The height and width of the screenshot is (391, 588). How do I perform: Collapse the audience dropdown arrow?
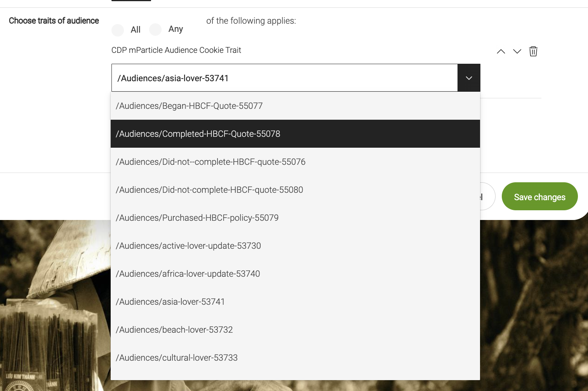coord(469,78)
